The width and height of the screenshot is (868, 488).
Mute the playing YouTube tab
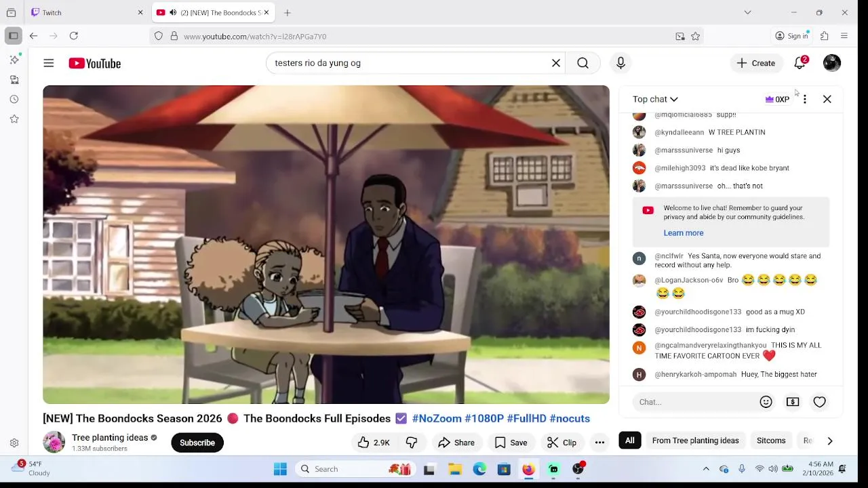173,12
